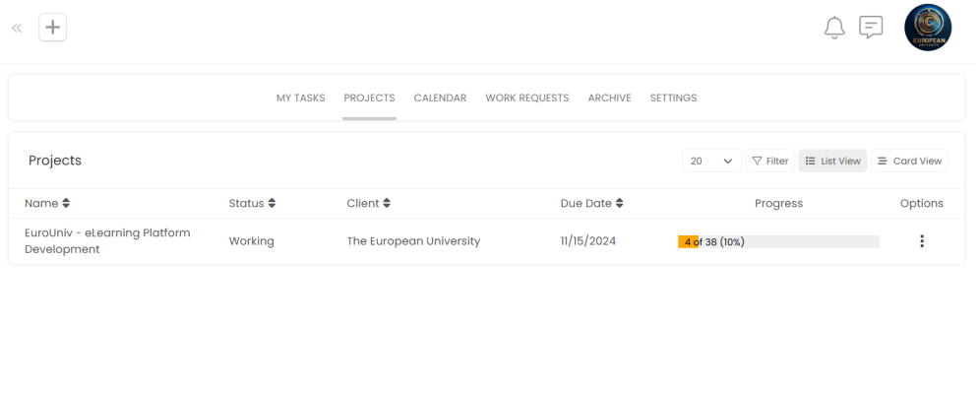This screenshot has width=980, height=394.
Task: Sort projects by Client column arrows
Action: (387, 204)
